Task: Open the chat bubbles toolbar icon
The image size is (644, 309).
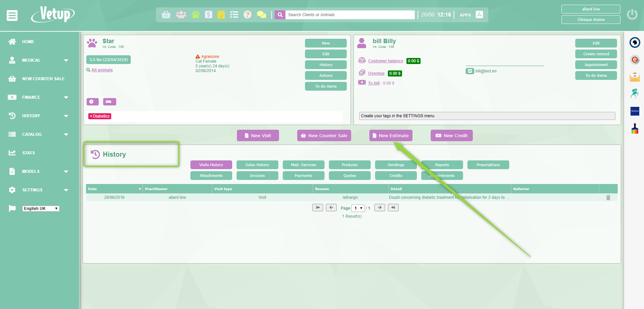Action: point(262,14)
